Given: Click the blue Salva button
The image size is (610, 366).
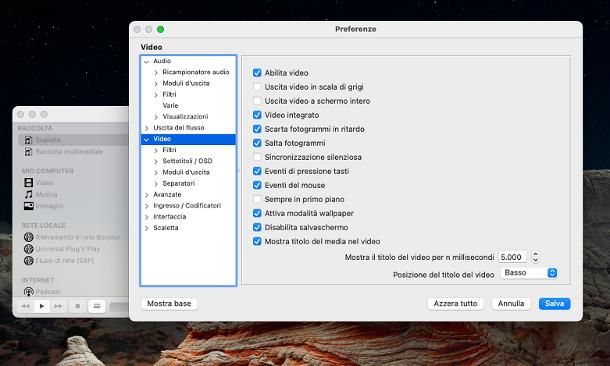Looking at the screenshot, I should pos(554,303).
